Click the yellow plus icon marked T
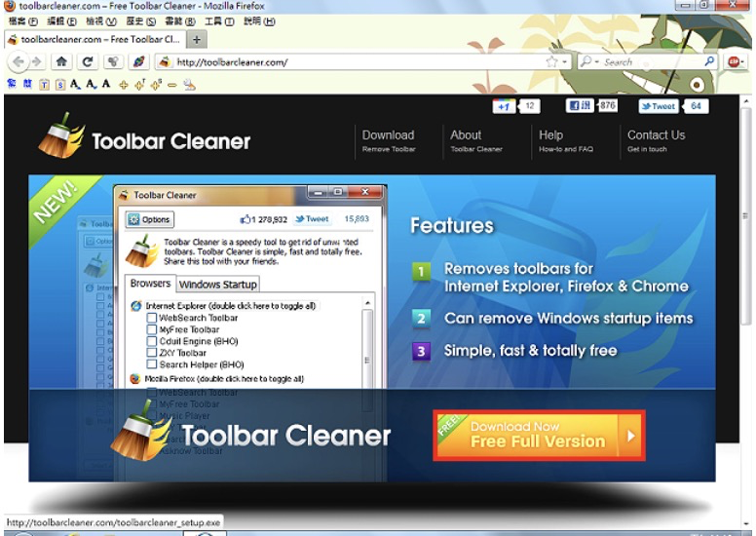The height and width of the screenshot is (536, 756). (139, 85)
